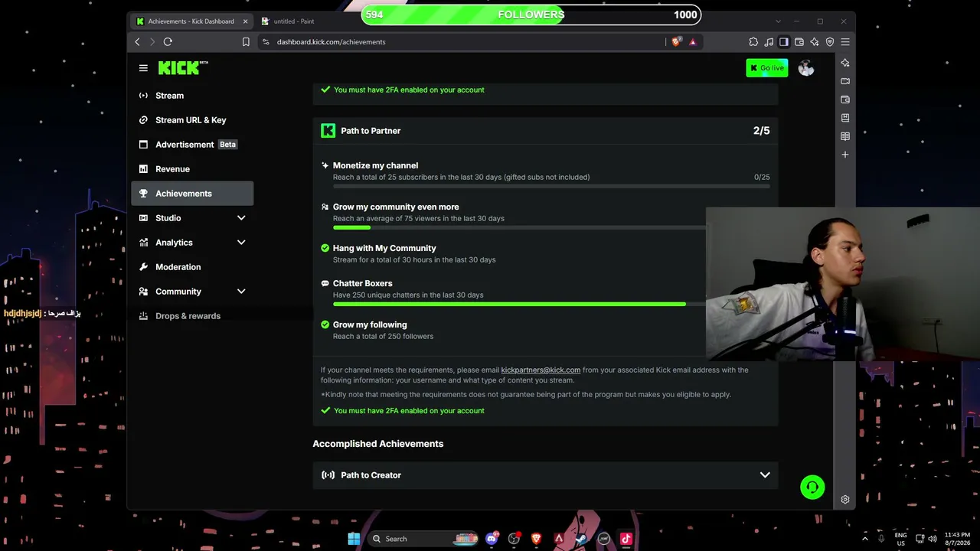Click the green Kick logo

point(183,68)
